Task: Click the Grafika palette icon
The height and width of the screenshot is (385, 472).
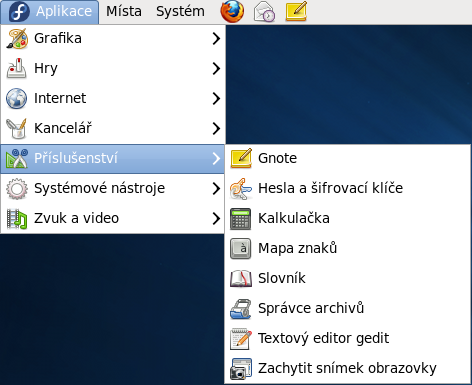Action: pyautogui.click(x=17, y=39)
